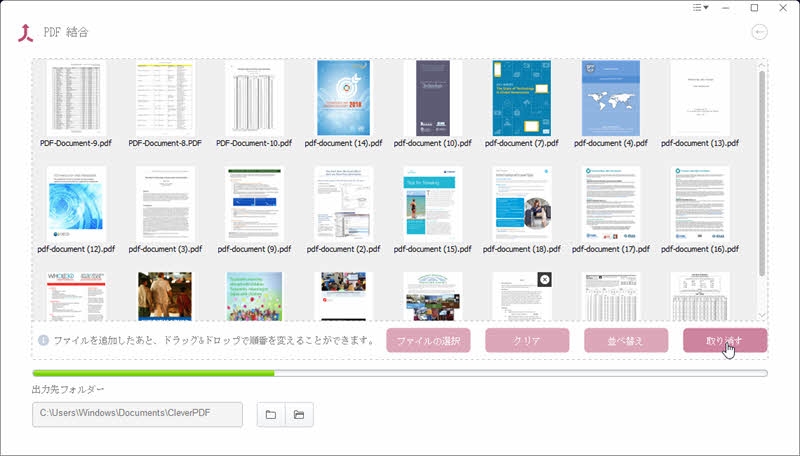Screen dimensions: 800x456
Task: Select pdf-document (7).pdf thumbnail
Action: tap(521, 98)
